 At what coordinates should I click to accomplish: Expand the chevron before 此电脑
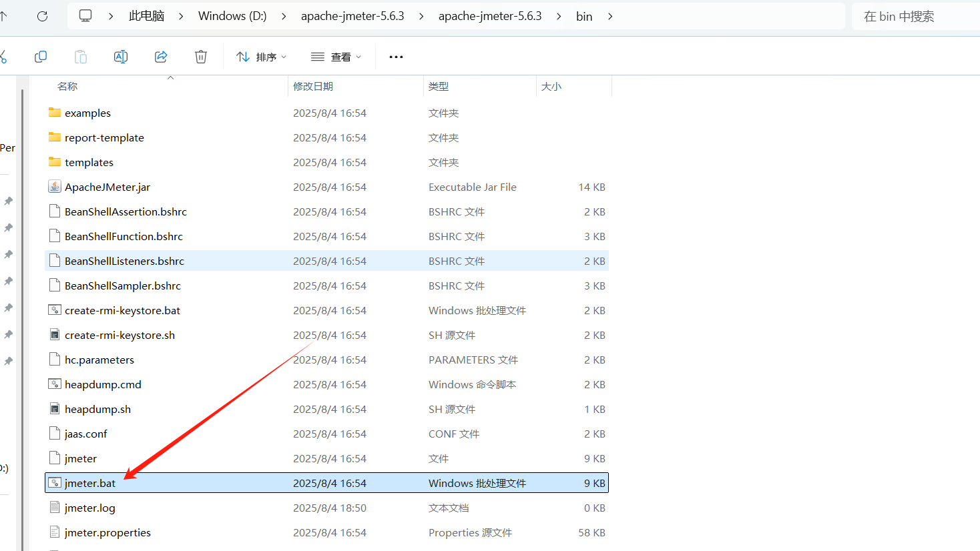click(x=111, y=16)
